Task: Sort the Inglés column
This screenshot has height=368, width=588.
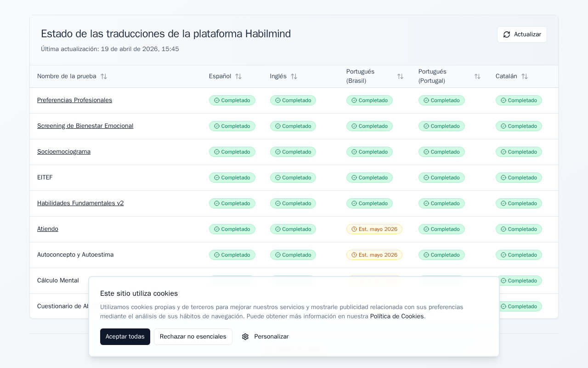Action: click(x=294, y=76)
